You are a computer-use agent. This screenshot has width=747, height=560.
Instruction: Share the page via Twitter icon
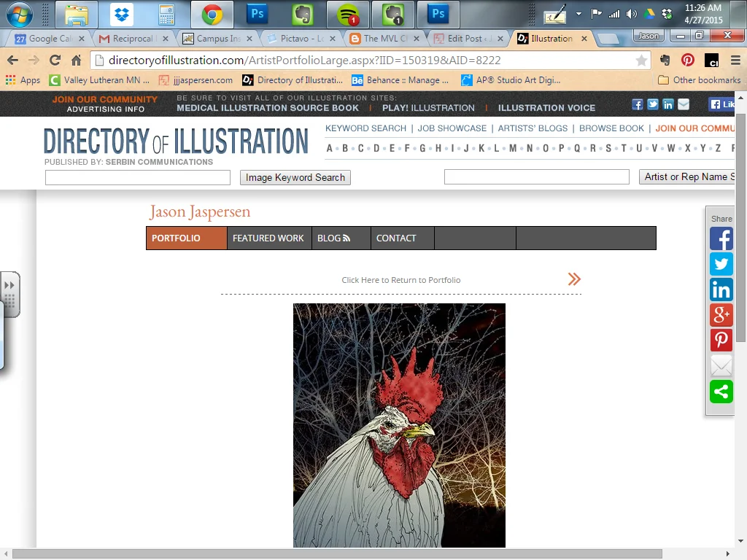pos(721,264)
